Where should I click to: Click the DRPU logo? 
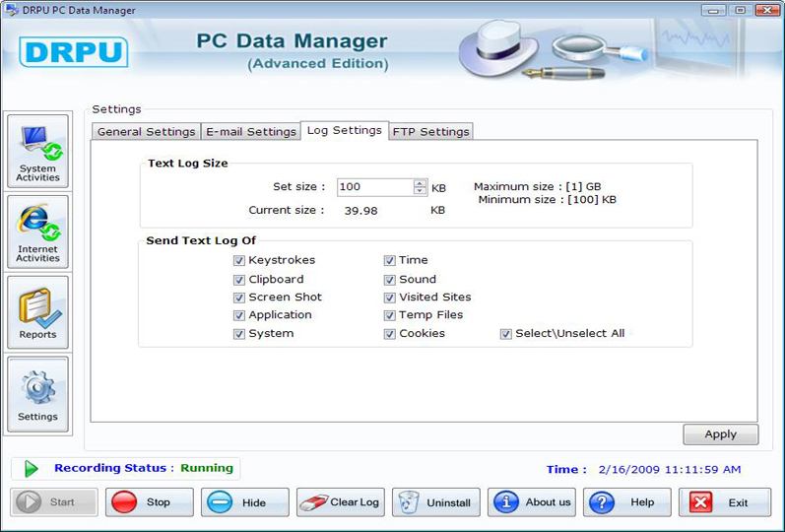[x=74, y=51]
